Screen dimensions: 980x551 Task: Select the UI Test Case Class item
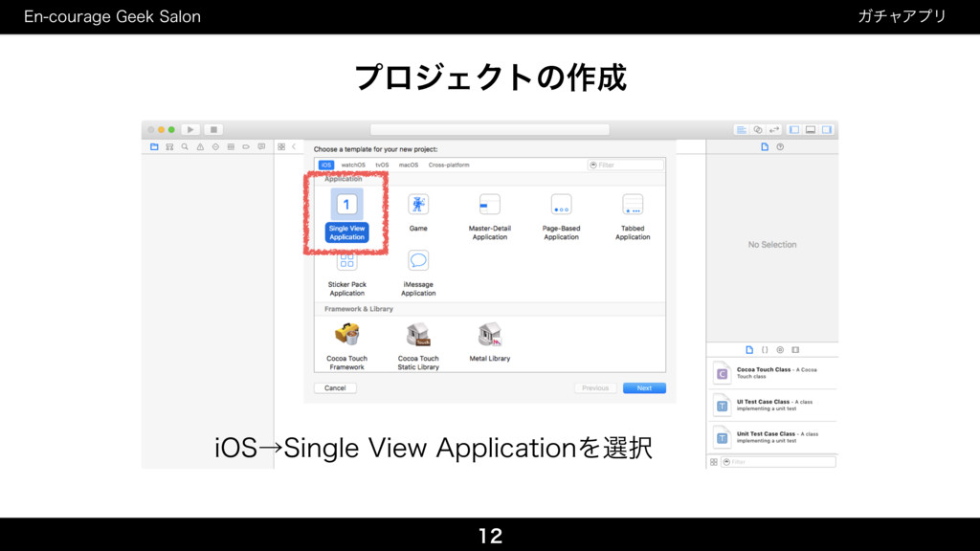coord(772,406)
